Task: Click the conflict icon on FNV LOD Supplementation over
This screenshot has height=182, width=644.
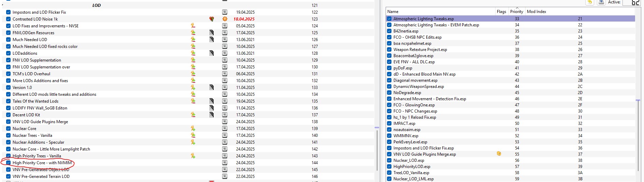Action: click(x=193, y=67)
